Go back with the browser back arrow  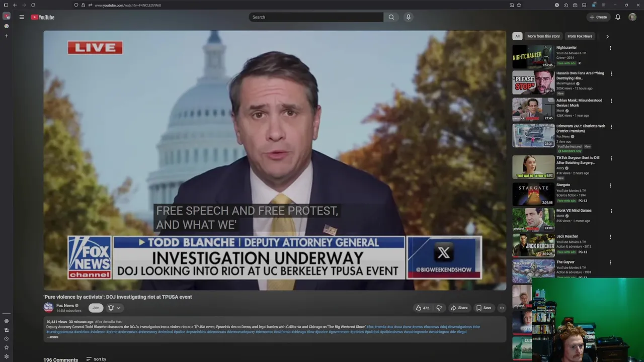(15, 5)
